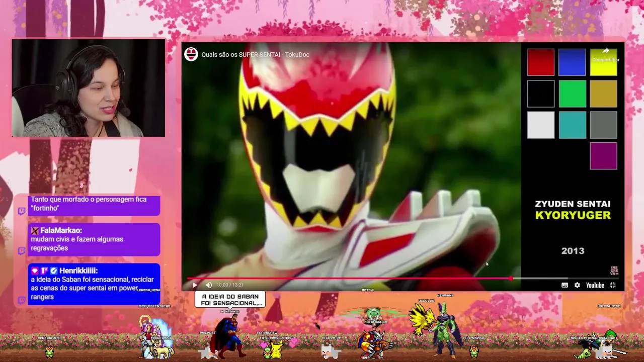Open the video on YouTube via logo
The width and height of the screenshot is (644, 362).
[x=595, y=285]
